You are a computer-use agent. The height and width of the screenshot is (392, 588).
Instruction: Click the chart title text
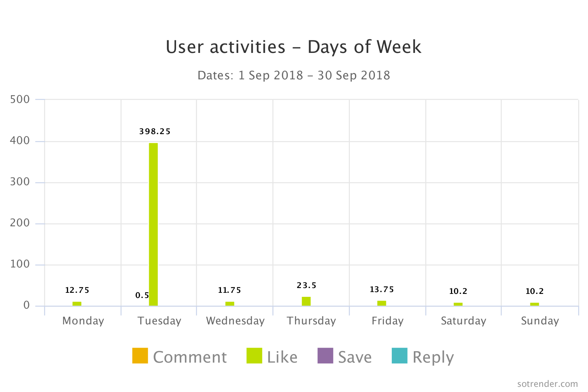tap(293, 47)
